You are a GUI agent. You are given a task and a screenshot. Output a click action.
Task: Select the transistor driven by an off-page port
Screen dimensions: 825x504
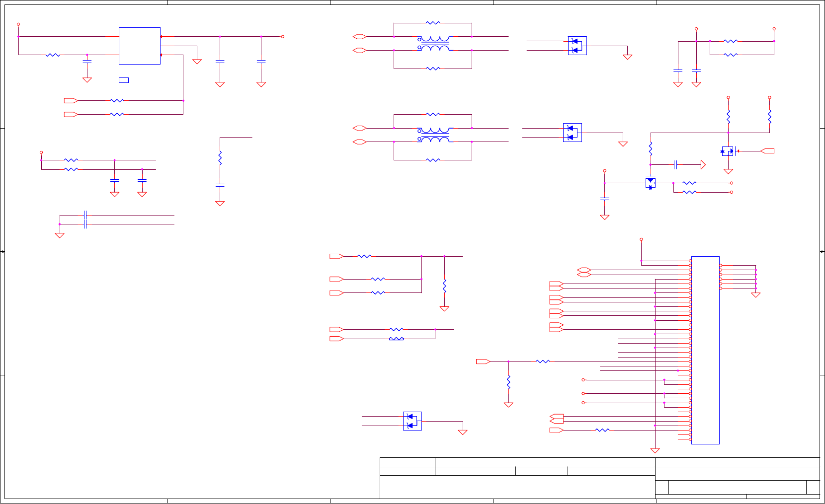(x=728, y=151)
